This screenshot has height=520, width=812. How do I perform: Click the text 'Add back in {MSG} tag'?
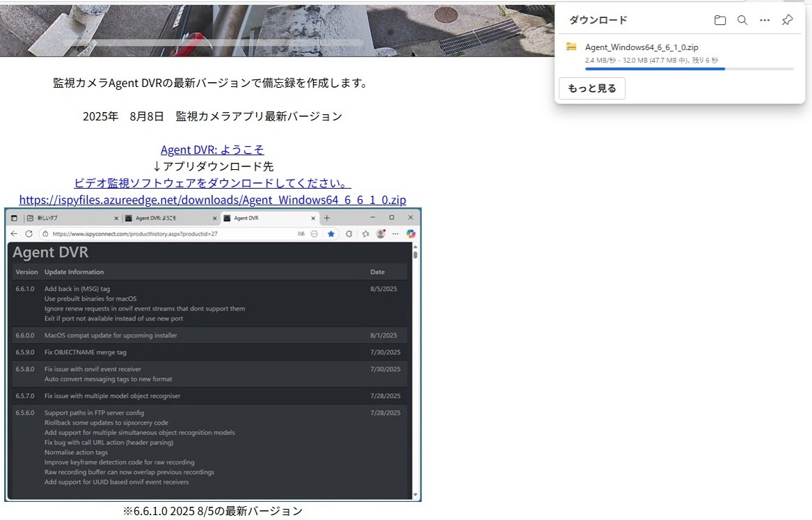pos(77,289)
